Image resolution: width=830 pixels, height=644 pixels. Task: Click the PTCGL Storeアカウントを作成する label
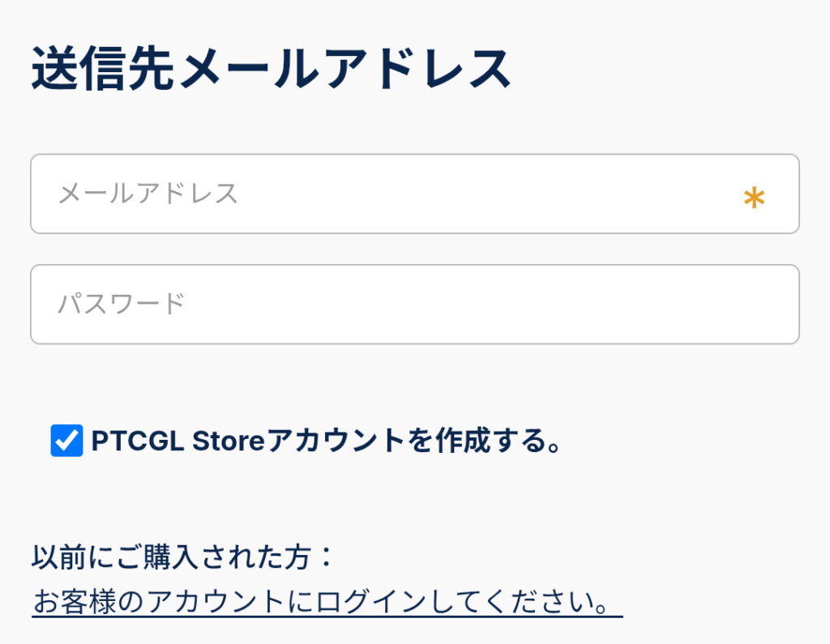pos(326,441)
